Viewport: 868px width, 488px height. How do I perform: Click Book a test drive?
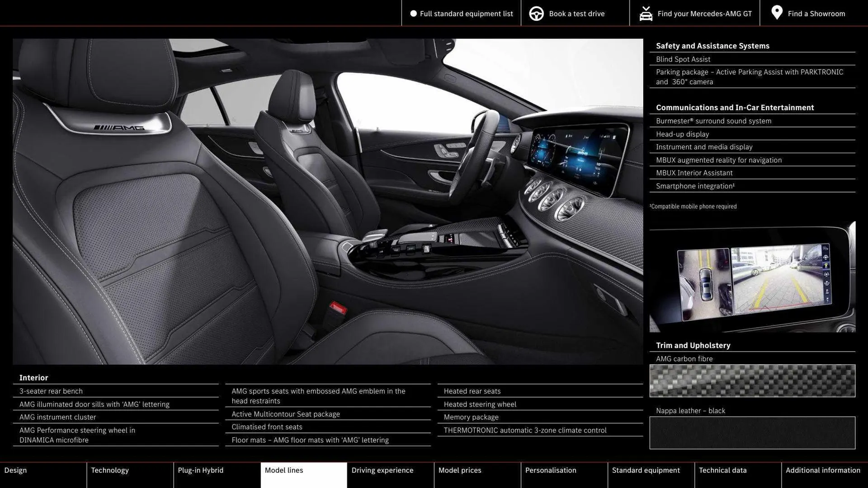576,14
